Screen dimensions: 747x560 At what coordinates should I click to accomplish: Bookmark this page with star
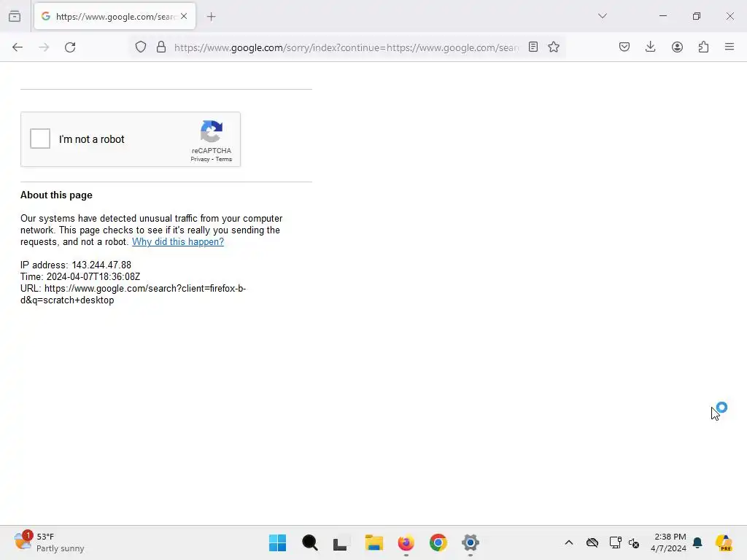click(x=554, y=47)
